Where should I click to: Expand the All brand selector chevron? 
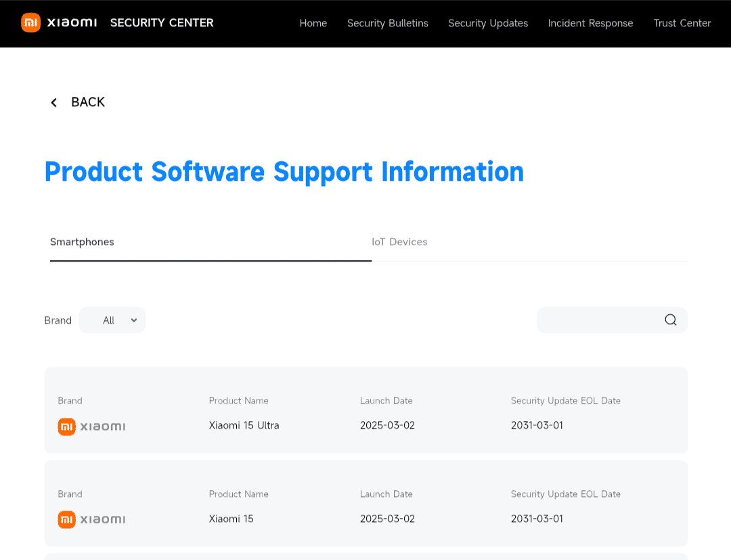tap(133, 320)
